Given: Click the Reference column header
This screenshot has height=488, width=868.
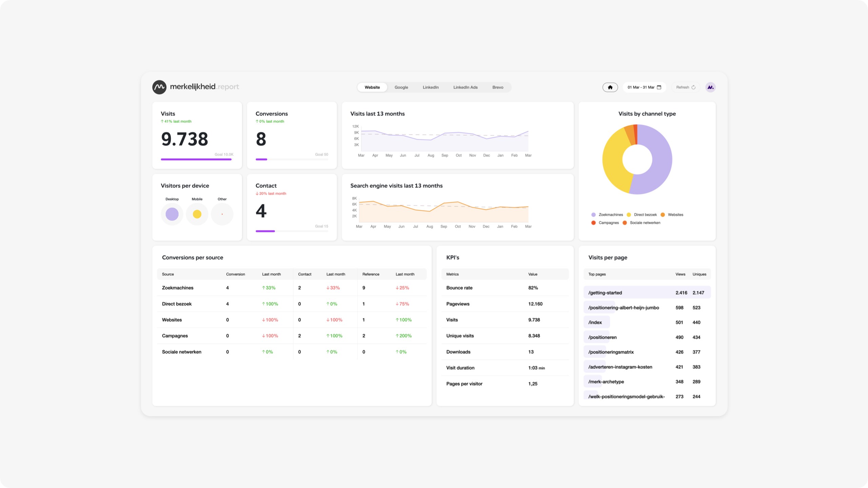Looking at the screenshot, I should (x=371, y=274).
